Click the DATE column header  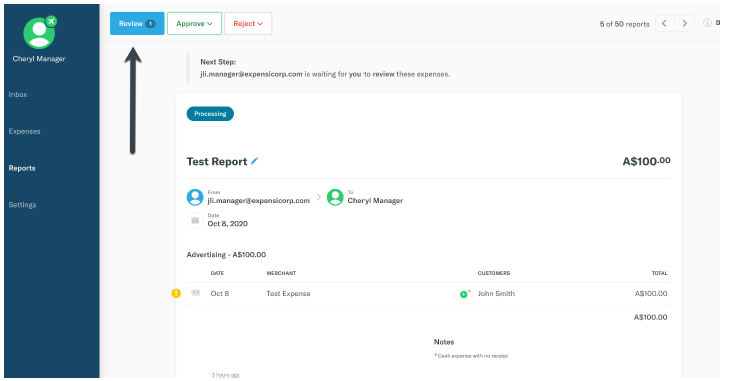217,273
